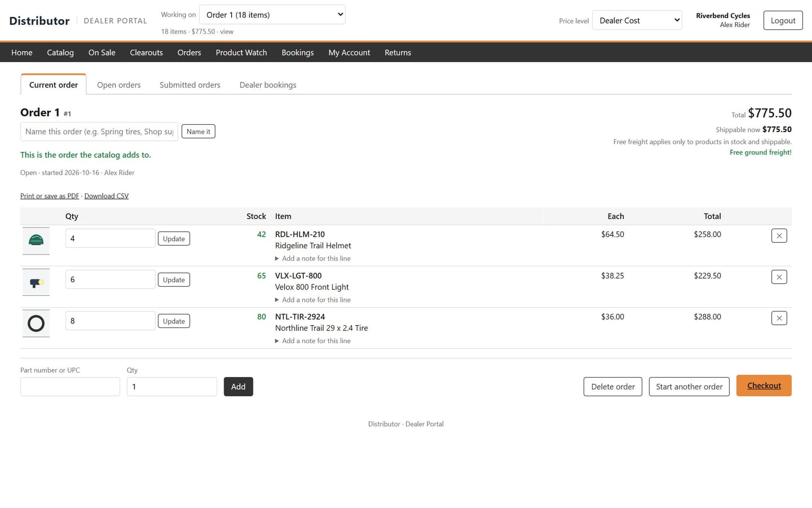
Task: Proceed to Checkout
Action: coord(764,386)
